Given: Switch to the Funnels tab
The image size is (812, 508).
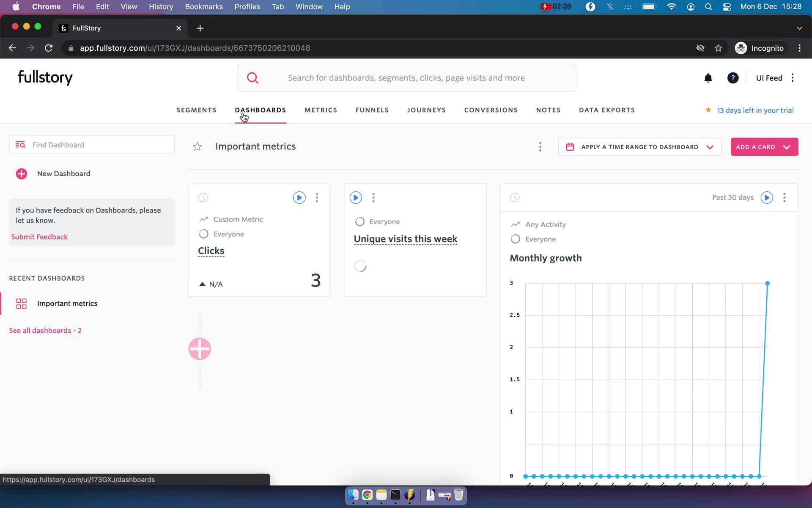Looking at the screenshot, I should point(372,110).
